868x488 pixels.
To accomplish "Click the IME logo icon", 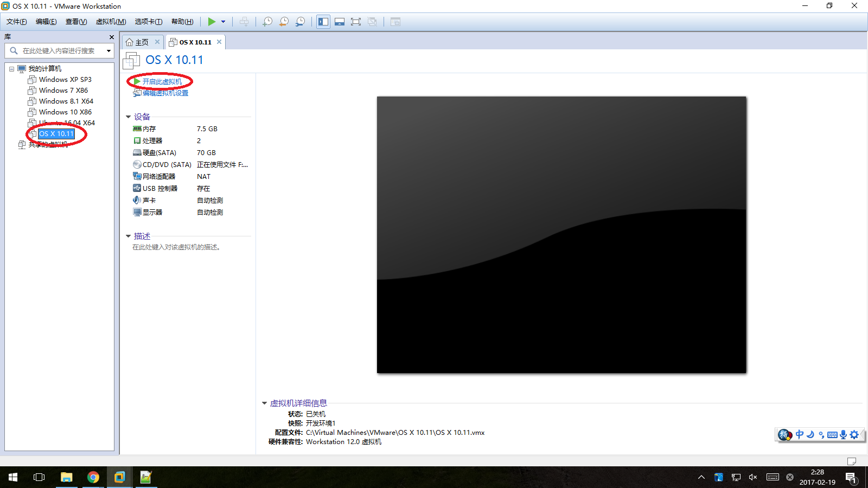I will click(x=784, y=435).
